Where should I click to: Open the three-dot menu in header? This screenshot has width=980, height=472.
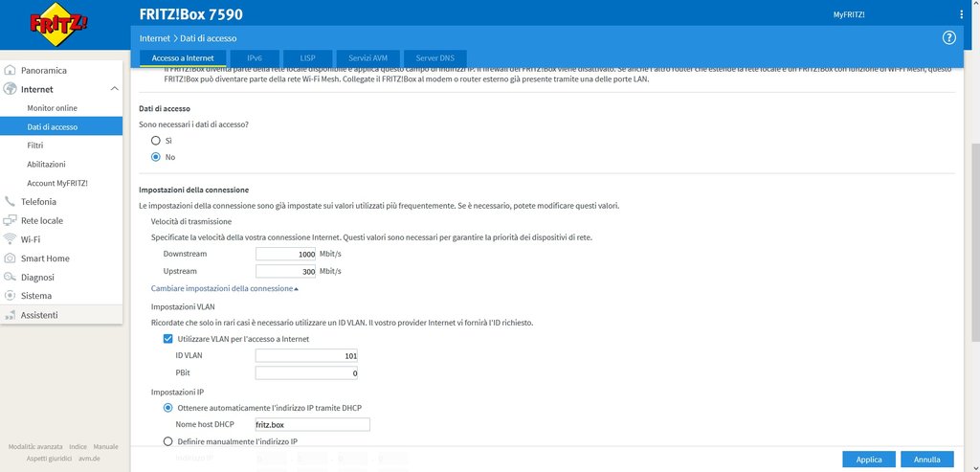pos(961,14)
